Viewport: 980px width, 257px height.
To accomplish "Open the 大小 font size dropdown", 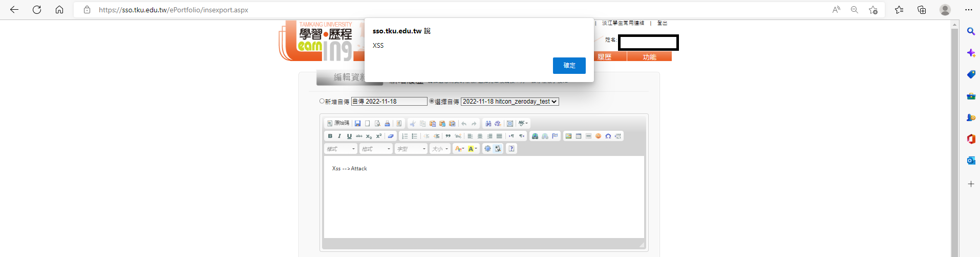I will coord(440,149).
